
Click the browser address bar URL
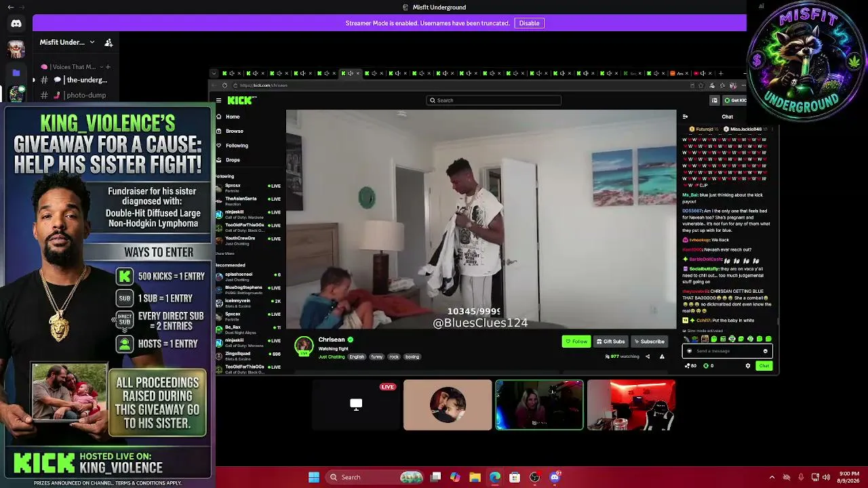(x=263, y=85)
